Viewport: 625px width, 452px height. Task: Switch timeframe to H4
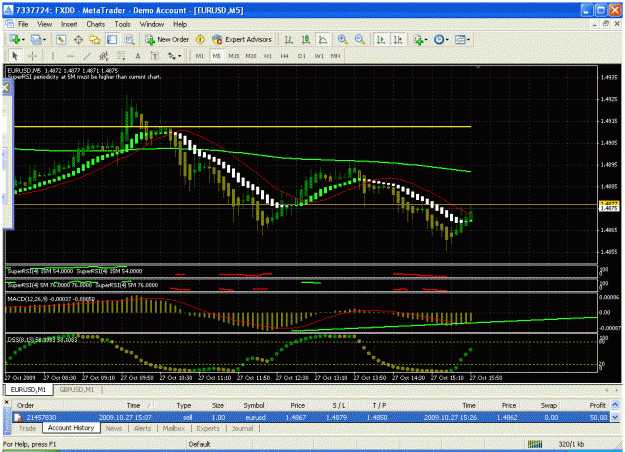click(284, 56)
